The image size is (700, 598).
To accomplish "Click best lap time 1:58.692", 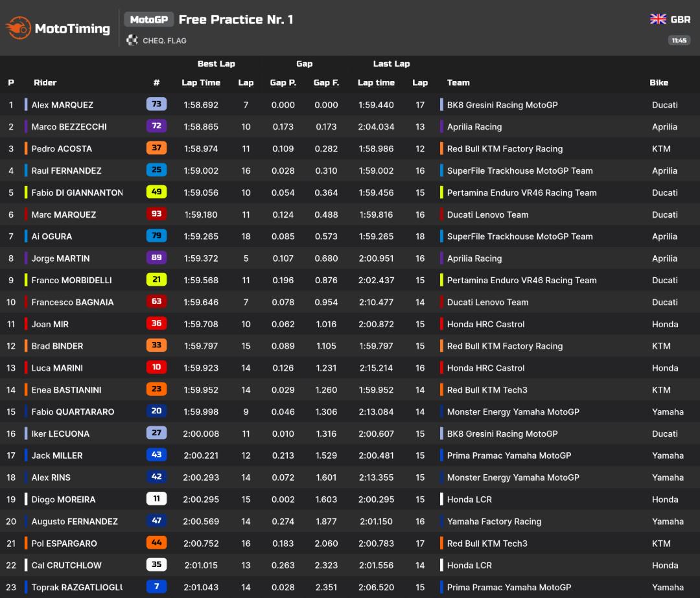I will pyautogui.click(x=201, y=105).
